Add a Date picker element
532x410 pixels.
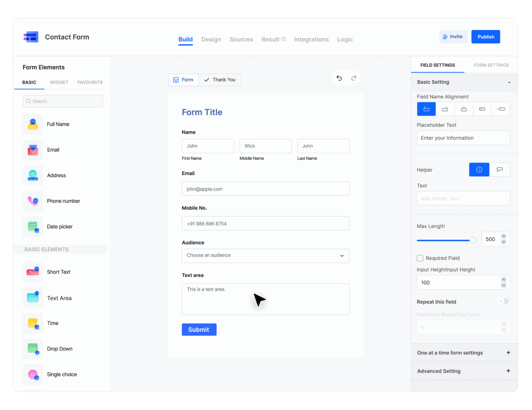(x=33, y=226)
